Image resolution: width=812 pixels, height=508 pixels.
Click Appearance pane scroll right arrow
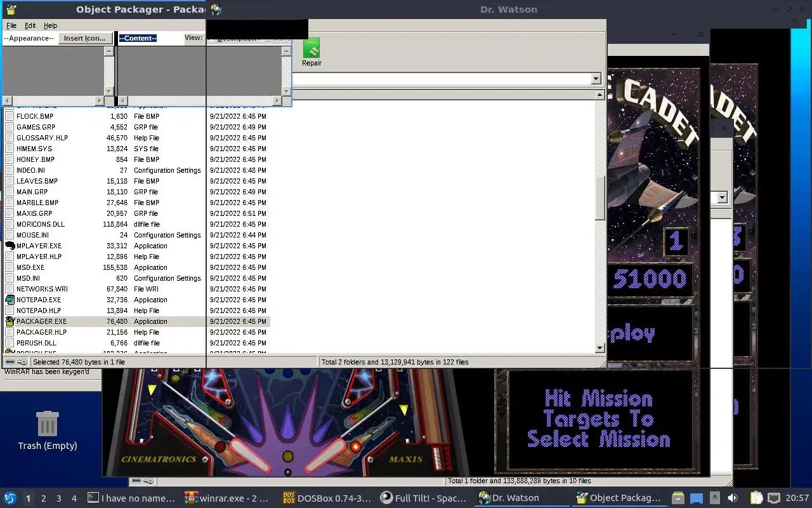(x=100, y=100)
